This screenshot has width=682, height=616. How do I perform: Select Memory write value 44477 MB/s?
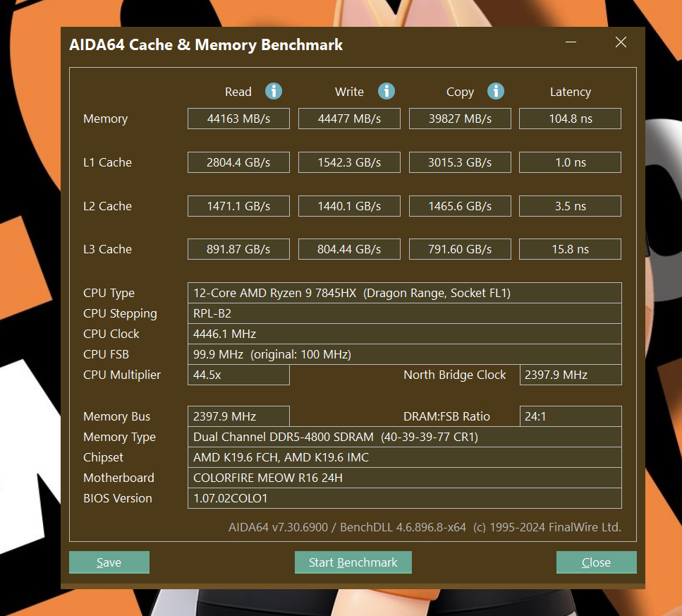coord(349,119)
